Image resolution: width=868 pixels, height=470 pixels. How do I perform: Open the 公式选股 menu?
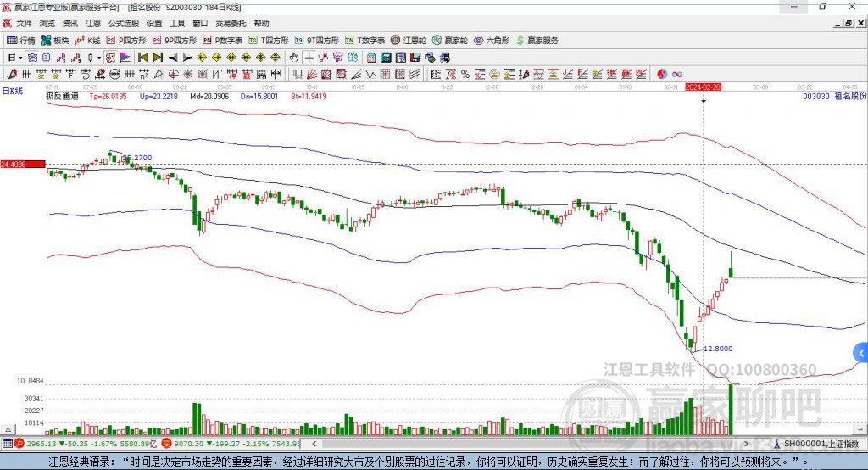124,23
